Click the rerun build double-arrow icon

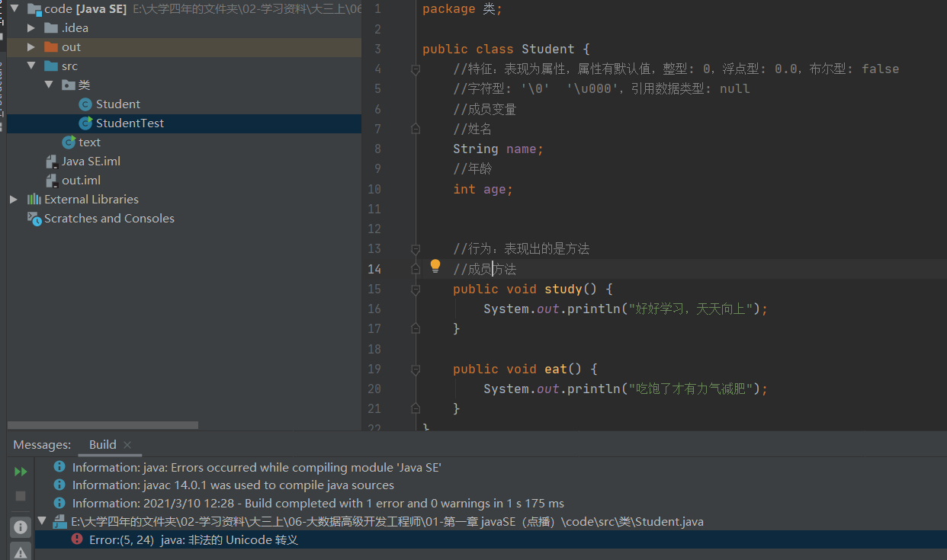pyautogui.click(x=21, y=472)
